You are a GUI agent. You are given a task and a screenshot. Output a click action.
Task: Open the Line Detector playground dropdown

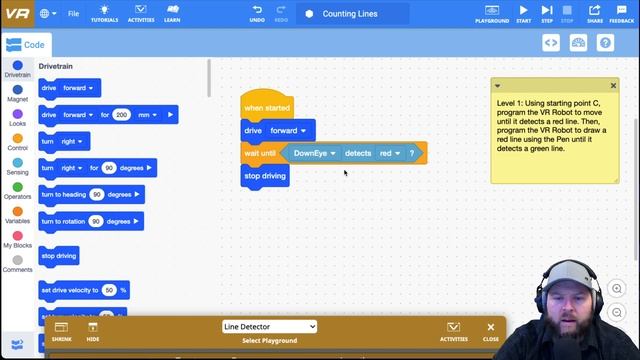(269, 327)
